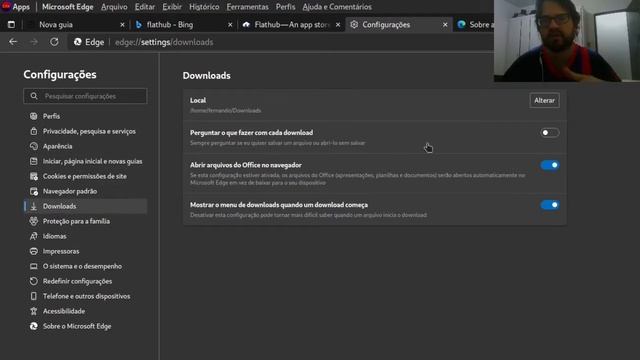The image size is (640, 360).
Task: Open Navegador padrão settings
Action: point(70,191)
